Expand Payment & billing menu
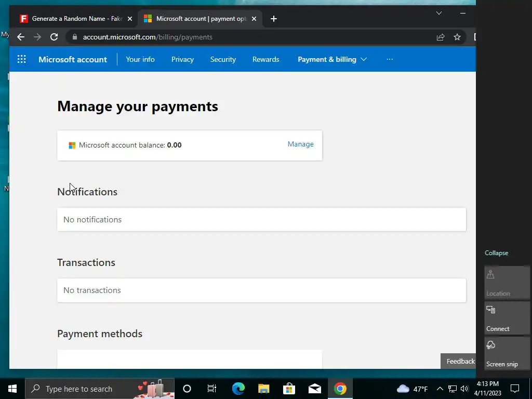The image size is (532, 399). coord(332,59)
